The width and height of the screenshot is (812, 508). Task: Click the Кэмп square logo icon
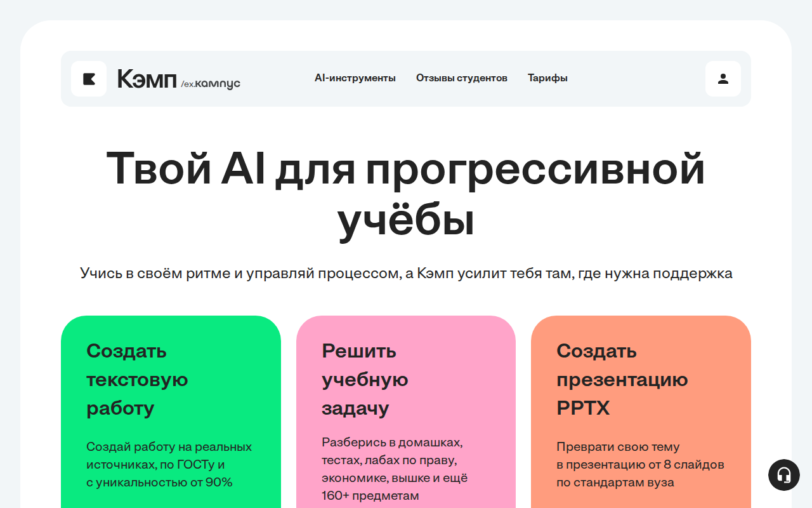pos(89,79)
